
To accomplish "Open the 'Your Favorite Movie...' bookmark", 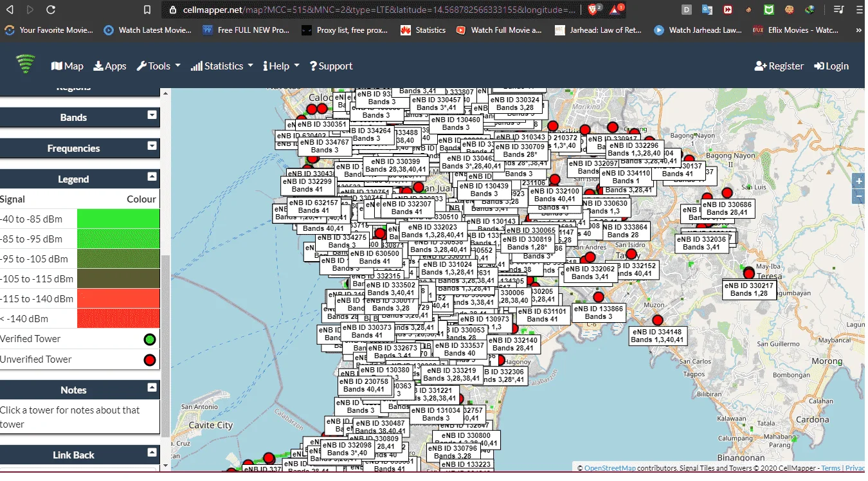I will [x=49, y=30].
